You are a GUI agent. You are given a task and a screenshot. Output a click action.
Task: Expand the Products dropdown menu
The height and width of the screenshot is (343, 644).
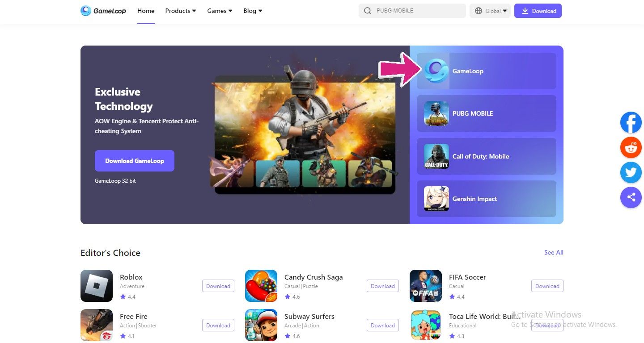pos(181,11)
